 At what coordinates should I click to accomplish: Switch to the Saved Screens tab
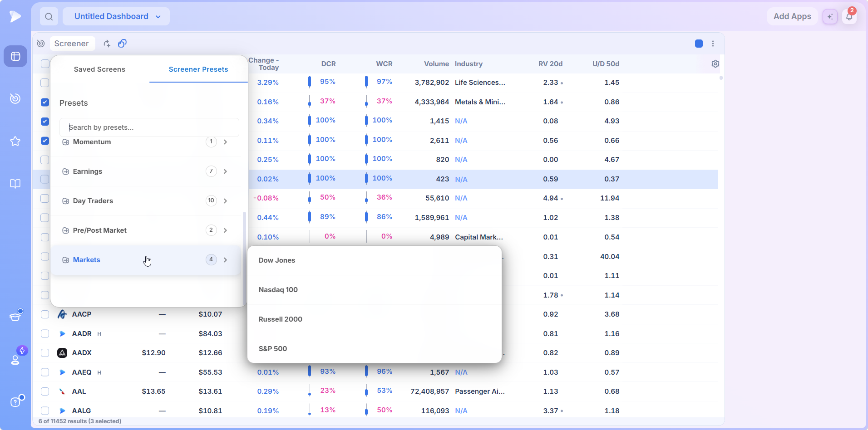(100, 69)
